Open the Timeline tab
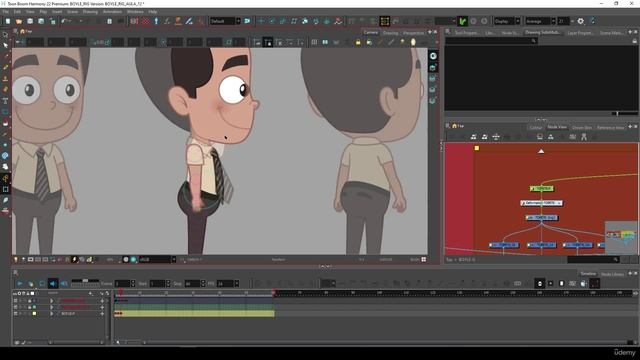 [x=588, y=273]
